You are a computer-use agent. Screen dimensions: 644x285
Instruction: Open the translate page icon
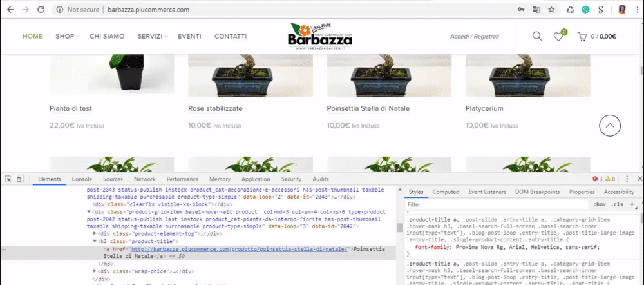(x=536, y=10)
